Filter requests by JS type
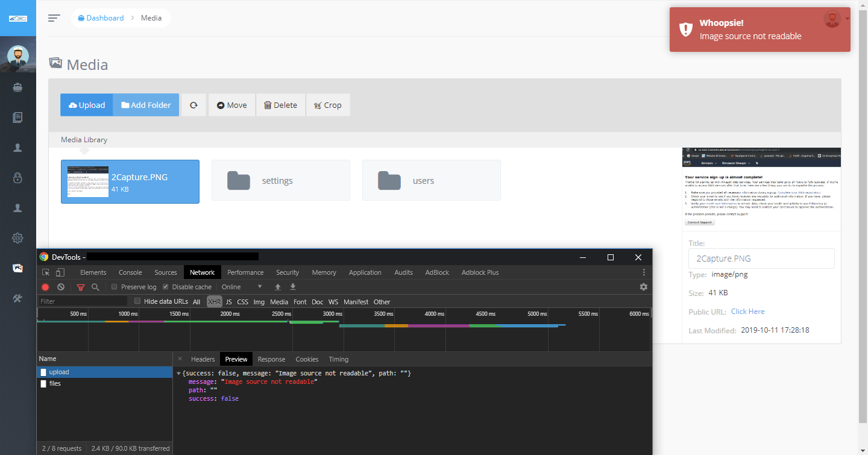This screenshot has width=868, height=455. click(228, 301)
